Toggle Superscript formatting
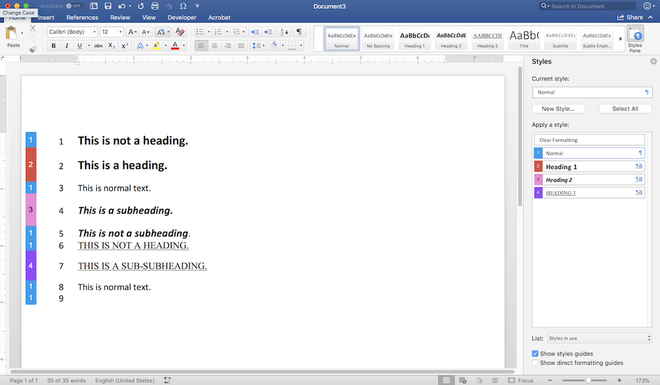Image resolution: width=660 pixels, height=385 pixels. (125, 45)
